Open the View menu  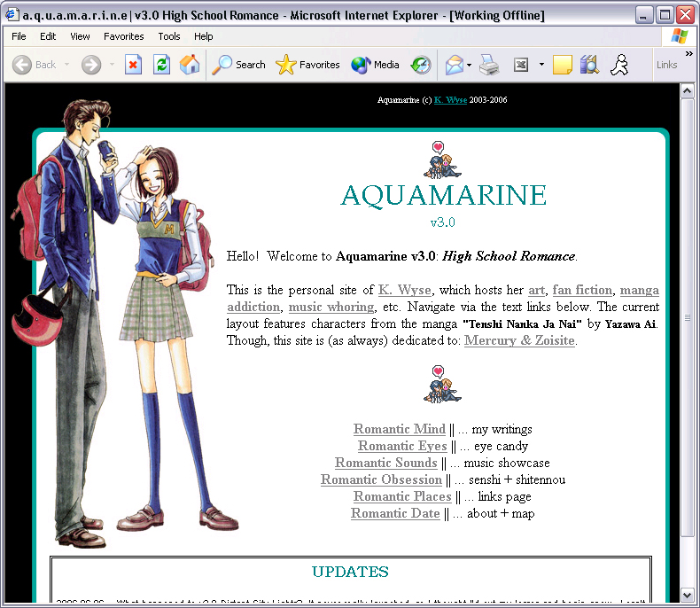pos(80,36)
